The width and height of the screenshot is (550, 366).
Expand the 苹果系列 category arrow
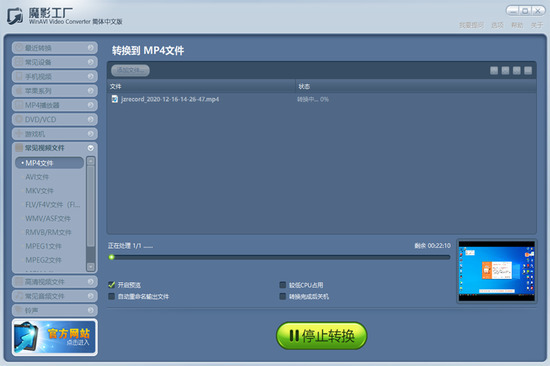click(x=90, y=91)
